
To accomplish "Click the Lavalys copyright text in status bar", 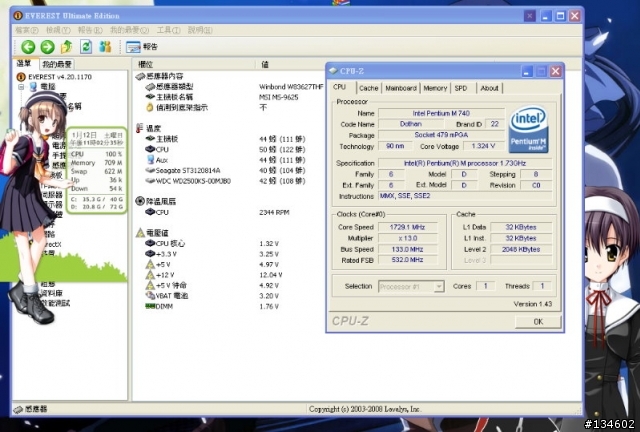I will (365, 409).
